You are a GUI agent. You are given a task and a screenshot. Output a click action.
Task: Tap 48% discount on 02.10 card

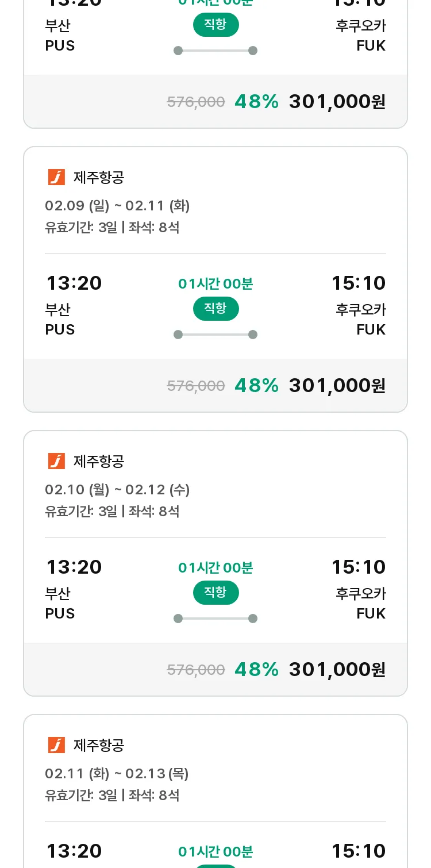coord(256,669)
